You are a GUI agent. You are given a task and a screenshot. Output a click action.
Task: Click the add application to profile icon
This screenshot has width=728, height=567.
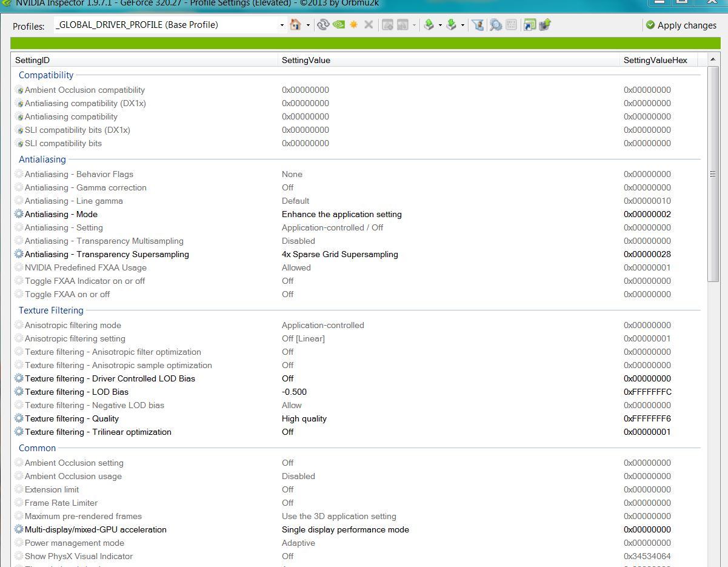tap(387, 25)
